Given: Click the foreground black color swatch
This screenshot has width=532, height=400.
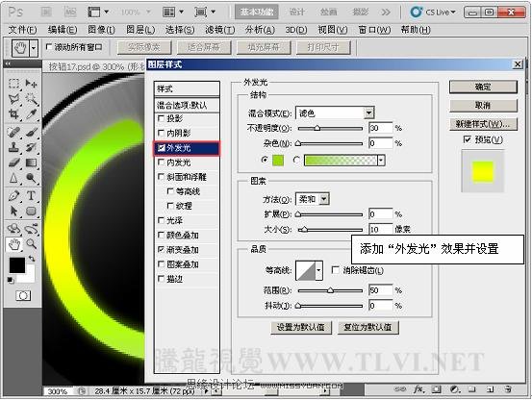Looking at the screenshot, I should click(16, 265).
